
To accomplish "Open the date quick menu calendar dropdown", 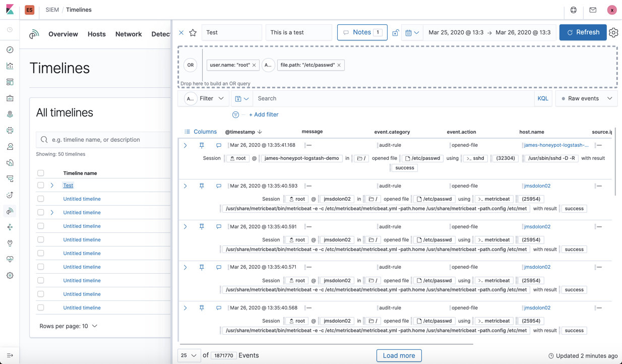I will [412, 33].
